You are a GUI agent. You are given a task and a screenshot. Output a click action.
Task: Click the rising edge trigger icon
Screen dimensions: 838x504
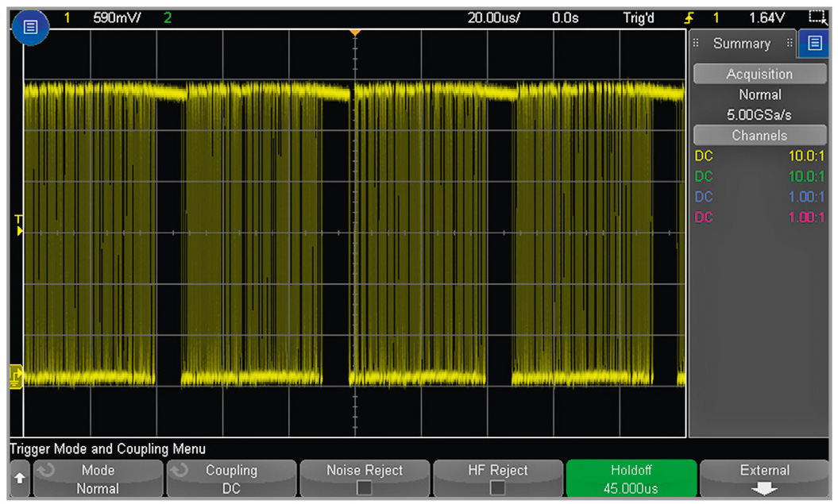(689, 17)
